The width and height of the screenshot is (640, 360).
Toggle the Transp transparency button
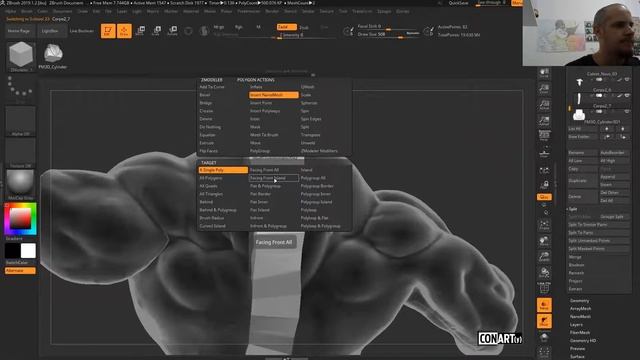coord(544,305)
